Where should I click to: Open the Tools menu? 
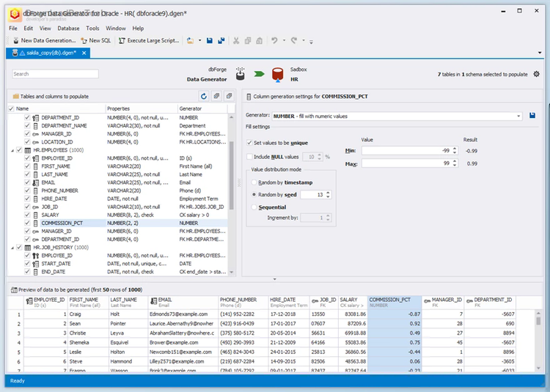tap(92, 28)
